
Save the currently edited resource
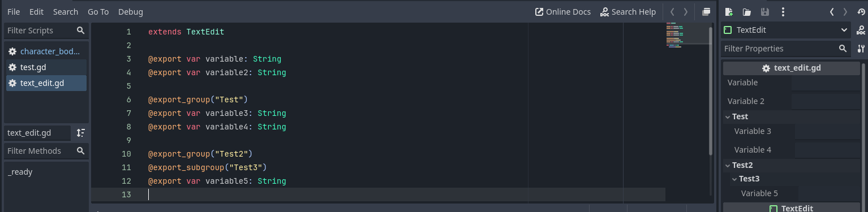click(764, 12)
